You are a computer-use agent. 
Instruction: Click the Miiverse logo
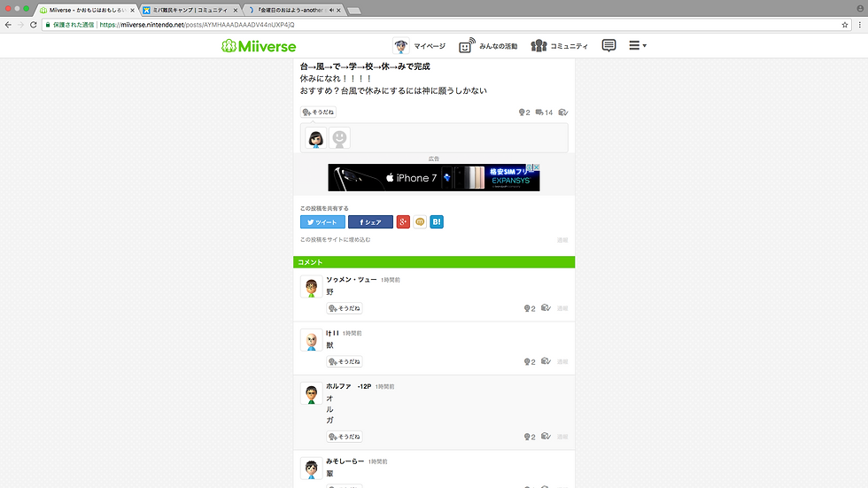259,46
